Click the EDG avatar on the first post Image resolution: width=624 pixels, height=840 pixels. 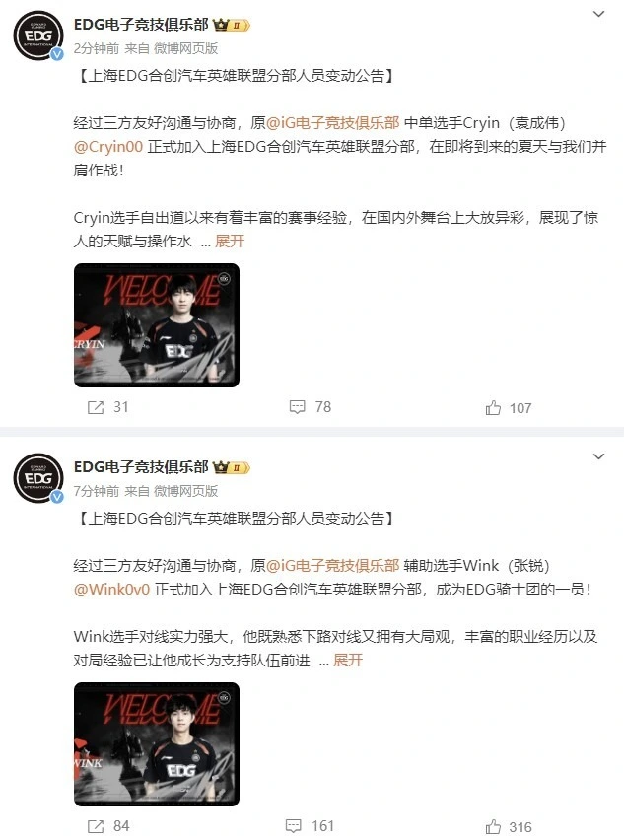point(38,35)
